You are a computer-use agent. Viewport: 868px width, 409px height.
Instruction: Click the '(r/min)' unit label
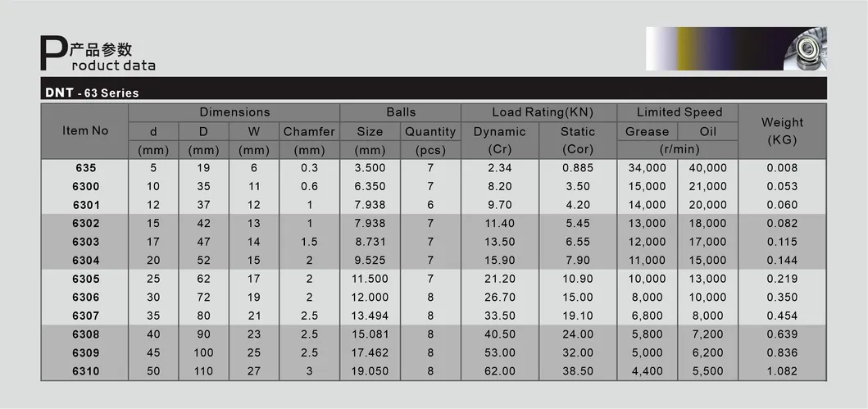coord(678,149)
